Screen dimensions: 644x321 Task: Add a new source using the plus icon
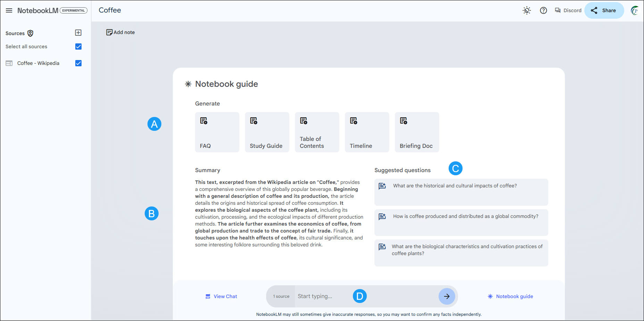point(78,32)
